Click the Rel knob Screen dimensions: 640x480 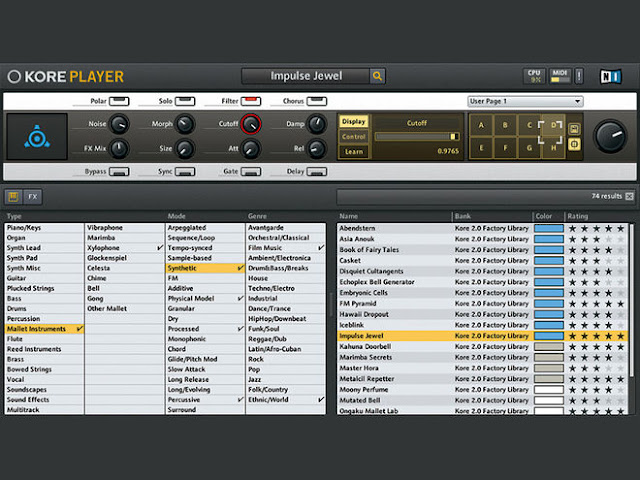[x=316, y=149]
